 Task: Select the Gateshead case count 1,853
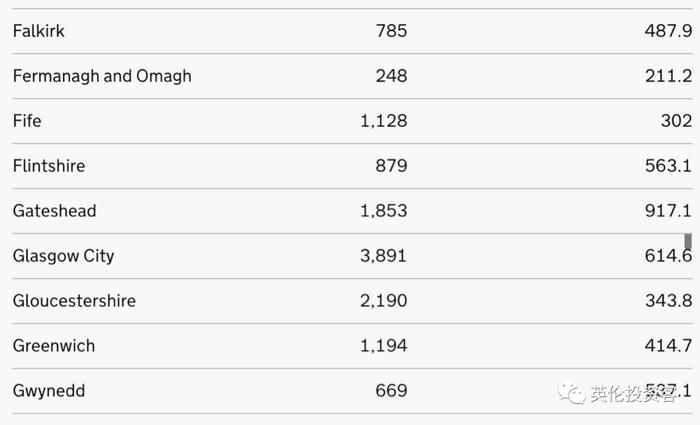pos(384,211)
